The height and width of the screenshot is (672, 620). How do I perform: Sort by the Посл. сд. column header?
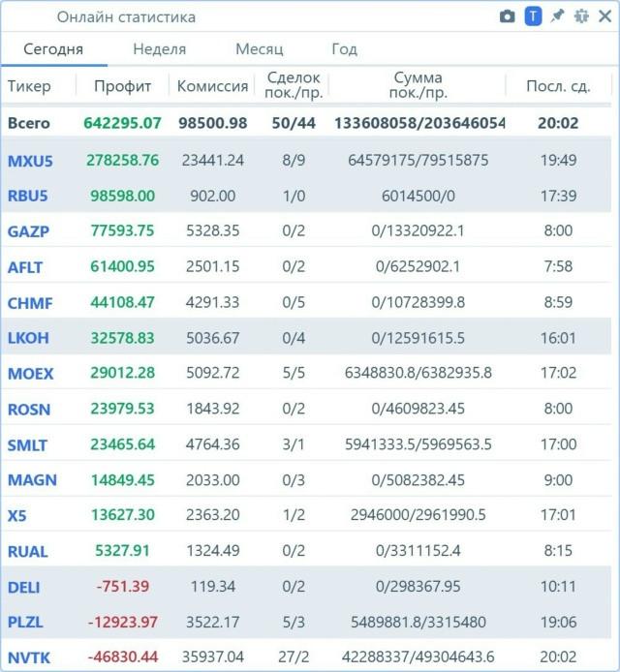tap(558, 86)
